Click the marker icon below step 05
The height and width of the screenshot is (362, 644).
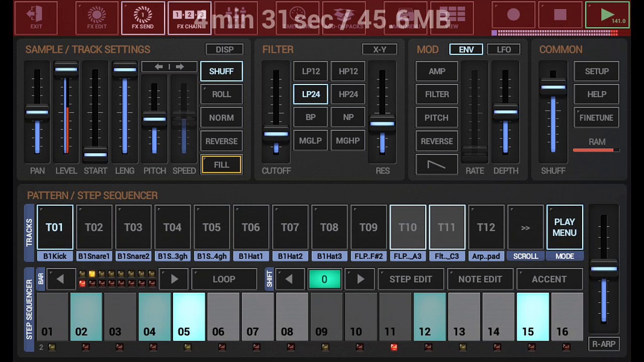[x=188, y=347]
